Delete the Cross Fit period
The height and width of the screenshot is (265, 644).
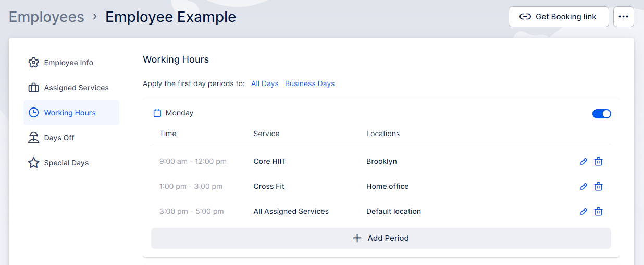tap(599, 187)
